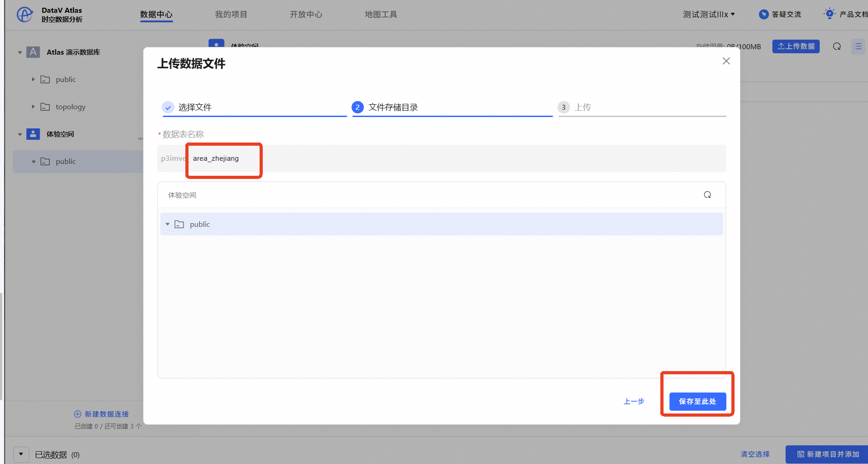The height and width of the screenshot is (464, 868).
Task: Click the plus icon for 新建数据连接
Action: pos(77,414)
